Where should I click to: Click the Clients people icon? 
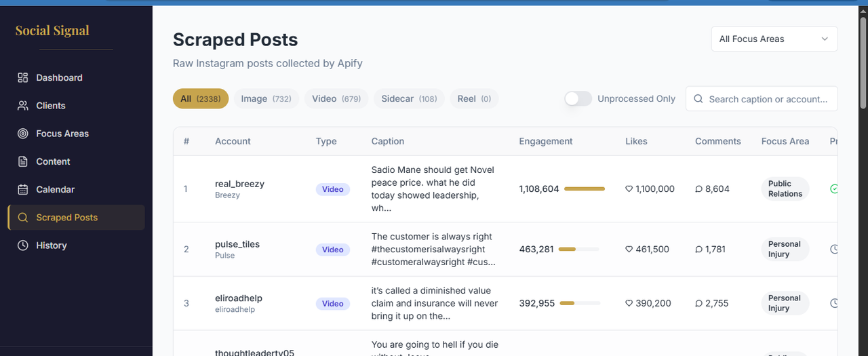(x=23, y=106)
